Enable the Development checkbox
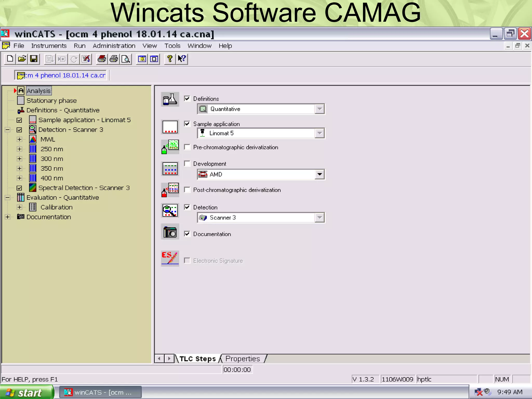The height and width of the screenshot is (399, 532). pos(187,163)
